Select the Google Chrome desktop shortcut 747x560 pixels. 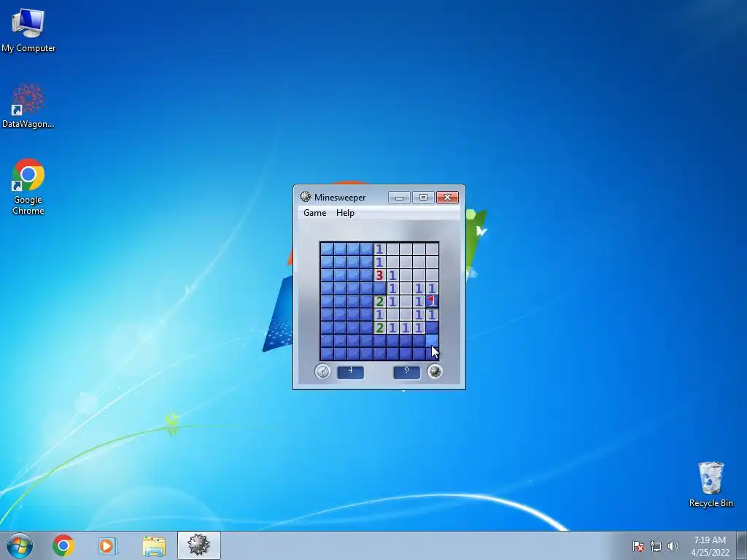[28, 186]
